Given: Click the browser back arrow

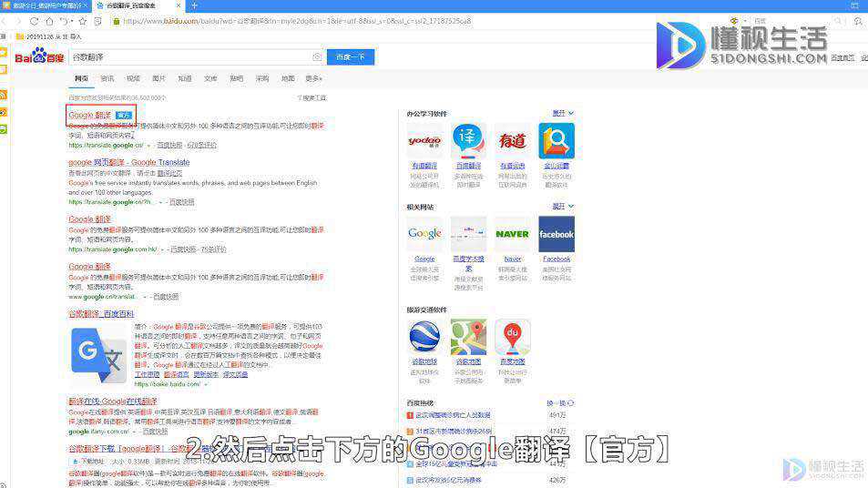Looking at the screenshot, I should (4, 21).
